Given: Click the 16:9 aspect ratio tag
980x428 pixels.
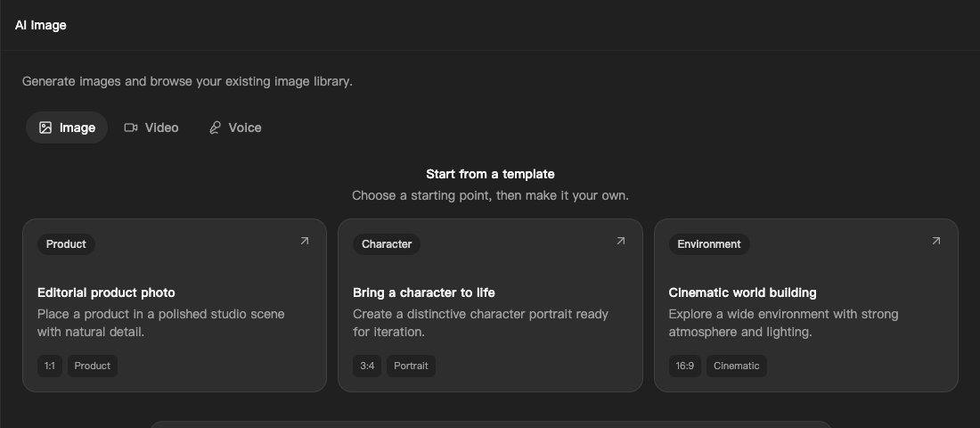Looking at the screenshot, I should (x=685, y=366).
